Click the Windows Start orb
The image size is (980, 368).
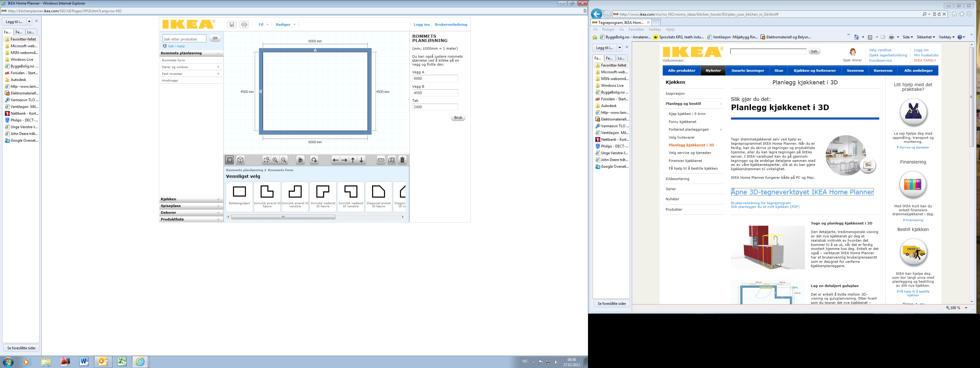tap(8, 362)
